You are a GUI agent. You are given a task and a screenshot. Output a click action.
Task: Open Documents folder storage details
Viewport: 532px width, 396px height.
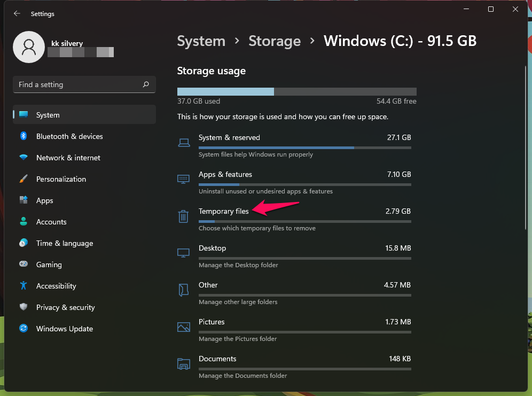click(x=294, y=368)
